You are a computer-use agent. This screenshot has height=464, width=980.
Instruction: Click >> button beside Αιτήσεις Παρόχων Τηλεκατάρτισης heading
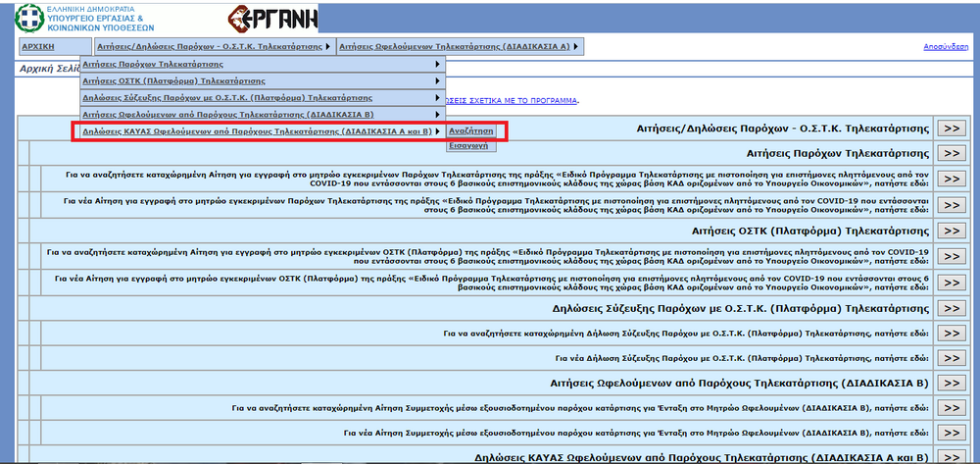point(951,154)
